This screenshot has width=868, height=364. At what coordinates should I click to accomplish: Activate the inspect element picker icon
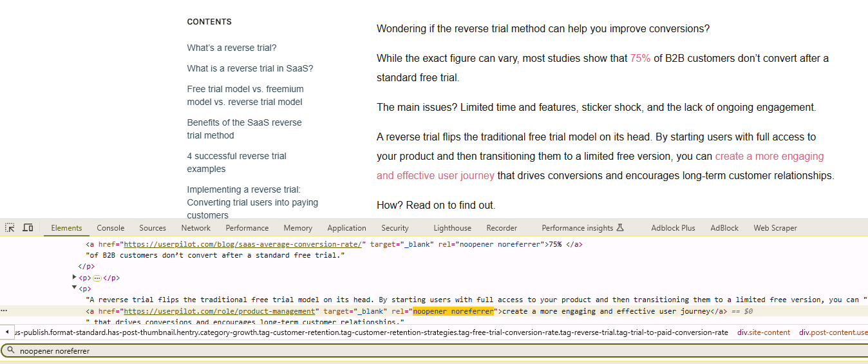click(10, 228)
